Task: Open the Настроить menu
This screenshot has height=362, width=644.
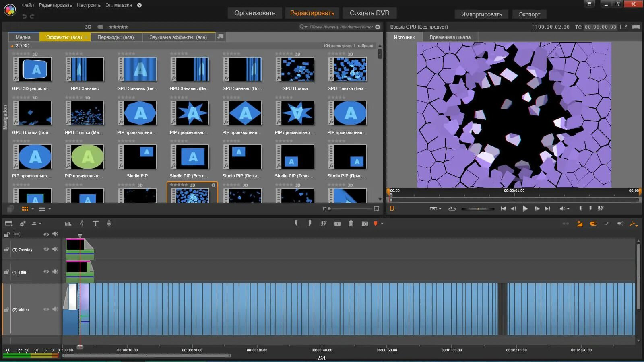Action: [x=89, y=5]
